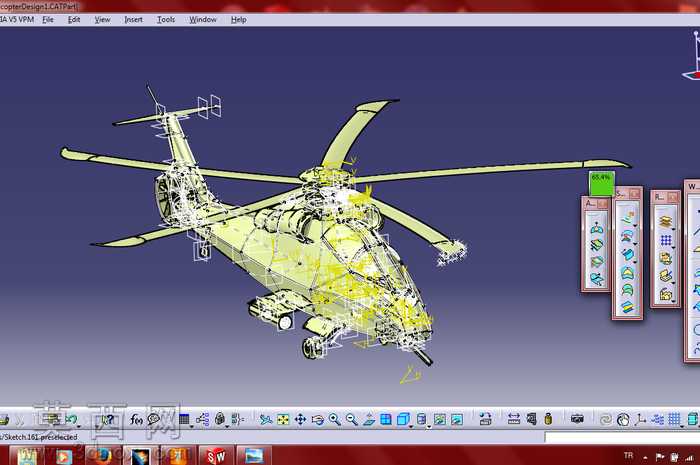The height and width of the screenshot is (465, 700).
Task: Open dropdown arrow beside Lock icon
Action: (x=227, y=426)
